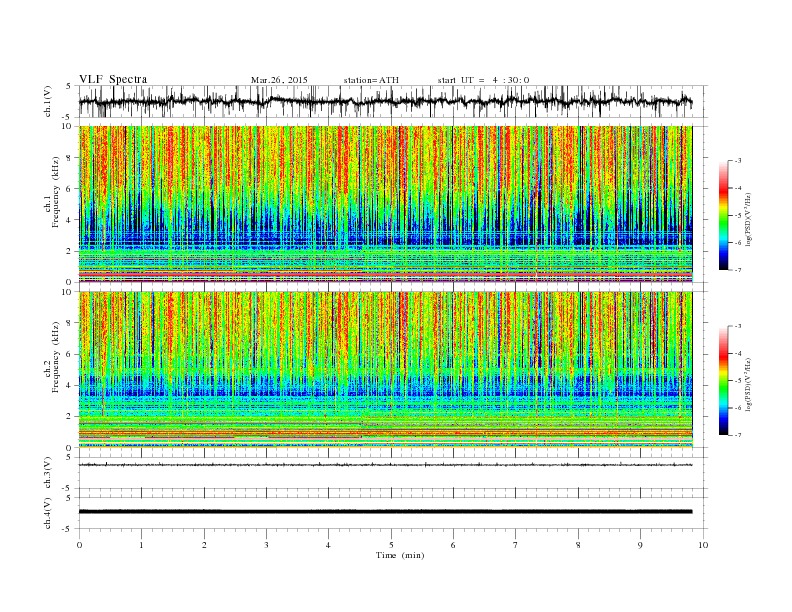Click the "ch.3(V)" axis label
Screen dimensions: 792x612
point(48,473)
